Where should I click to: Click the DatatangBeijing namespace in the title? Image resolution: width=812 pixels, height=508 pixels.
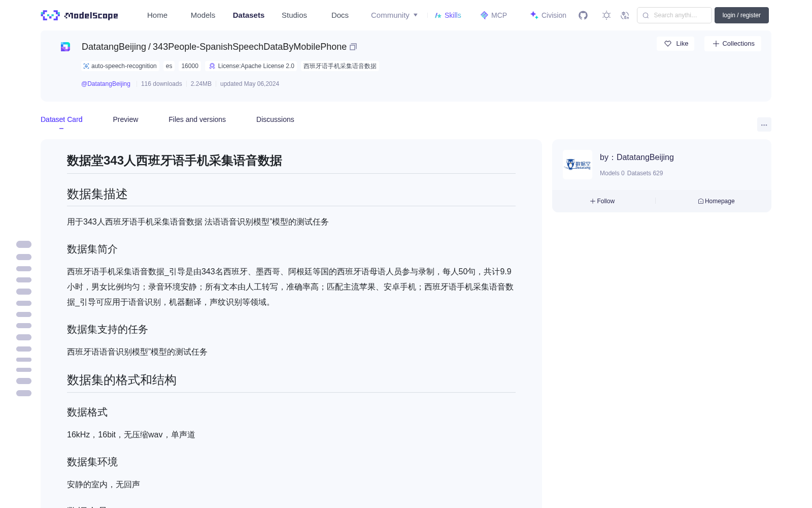pos(114,47)
